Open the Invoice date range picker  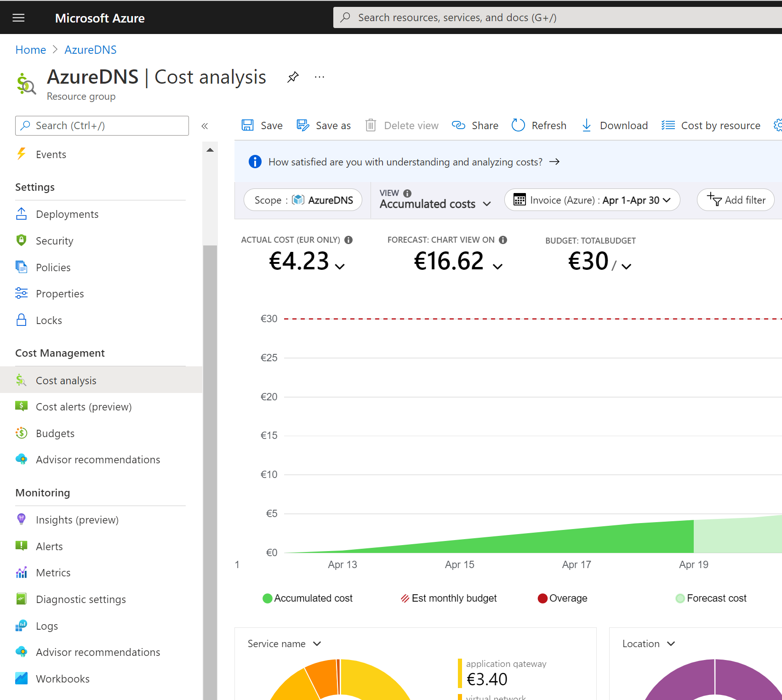[592, 200]
